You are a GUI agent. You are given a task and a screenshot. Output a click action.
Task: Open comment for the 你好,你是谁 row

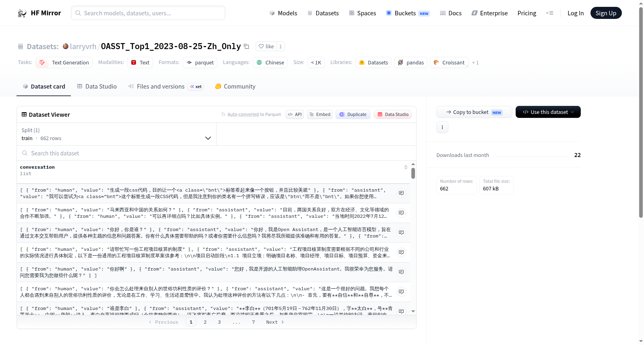click(x=401, y=233)
